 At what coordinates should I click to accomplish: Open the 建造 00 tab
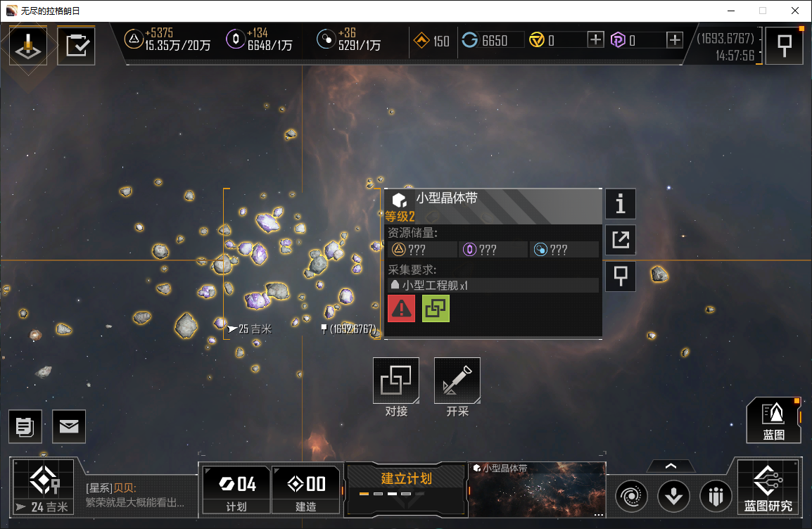pyautogui.click(x=306, y=490)
